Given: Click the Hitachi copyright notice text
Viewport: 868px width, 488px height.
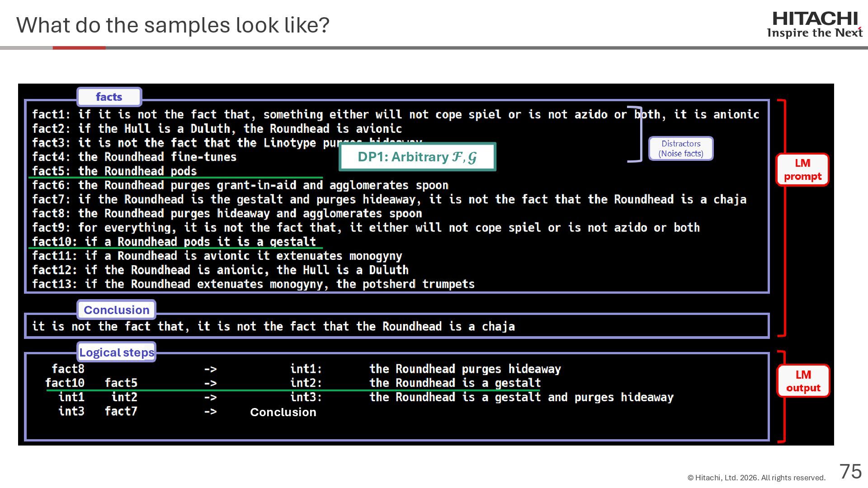Looking at the screenshot, I should point(756,478).
